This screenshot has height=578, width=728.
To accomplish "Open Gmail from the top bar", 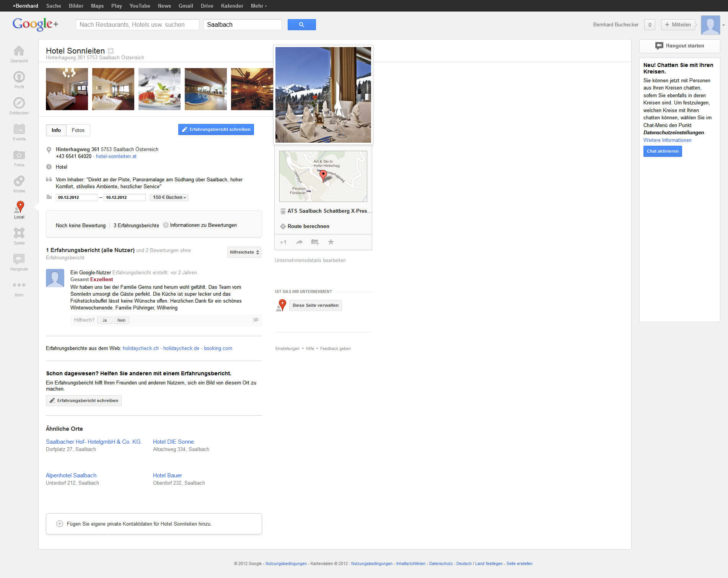I will point(186,6).
